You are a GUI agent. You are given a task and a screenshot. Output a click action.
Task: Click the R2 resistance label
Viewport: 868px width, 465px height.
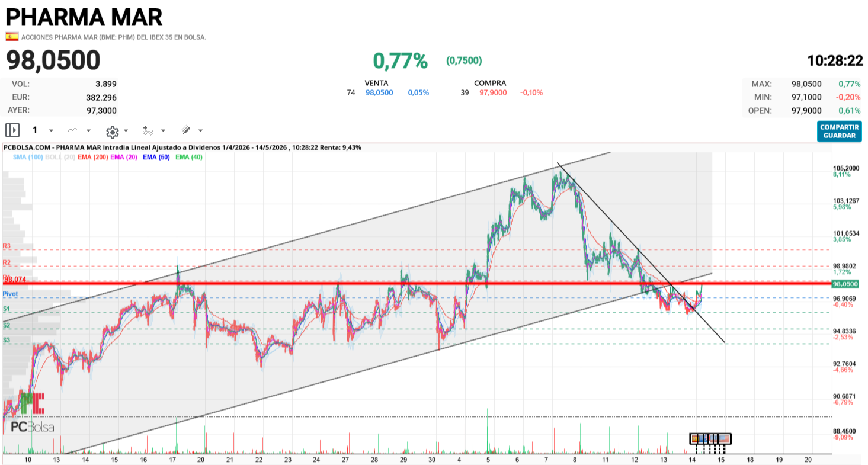coord(7,262)
